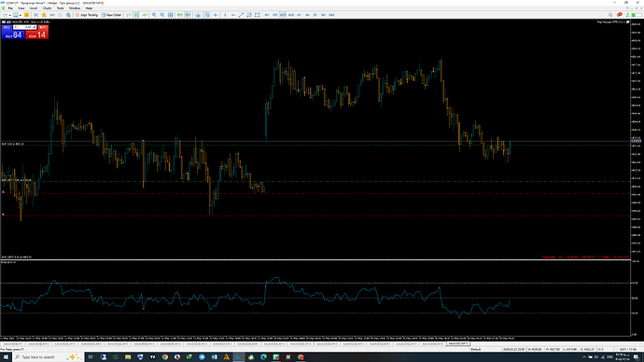Click the Default profile in status bar
This screenshot has height=362, width=644.
[x=476, y=349]
